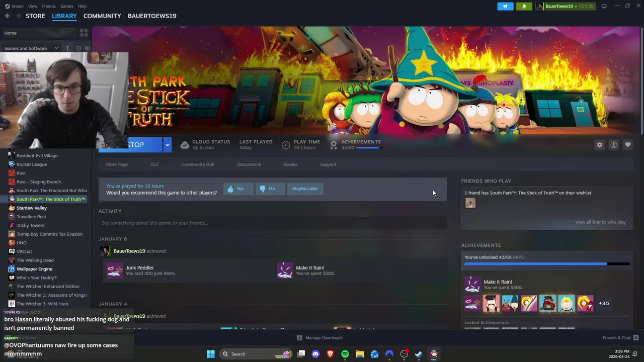This screenshot has height=362, width=644.
Task: Open game settings gear icon
Action: point(600,145)
